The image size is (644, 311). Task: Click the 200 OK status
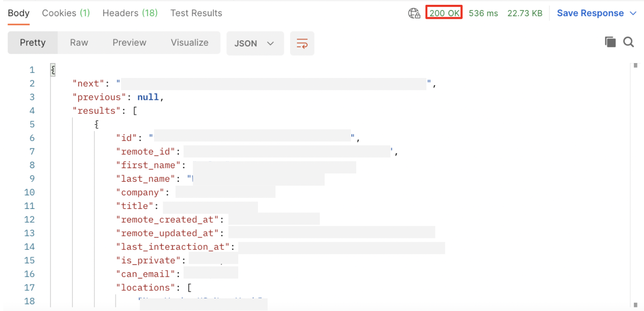444,13
